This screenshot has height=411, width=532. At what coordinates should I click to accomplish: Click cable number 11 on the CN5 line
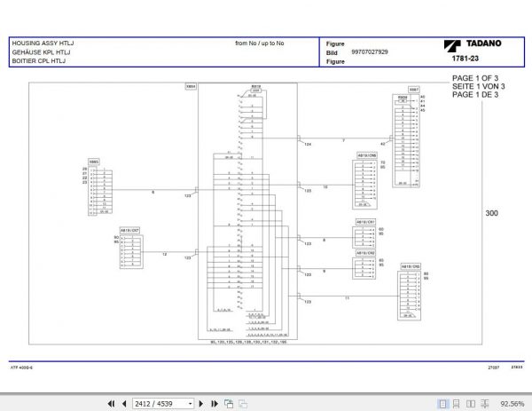(347, 298)
